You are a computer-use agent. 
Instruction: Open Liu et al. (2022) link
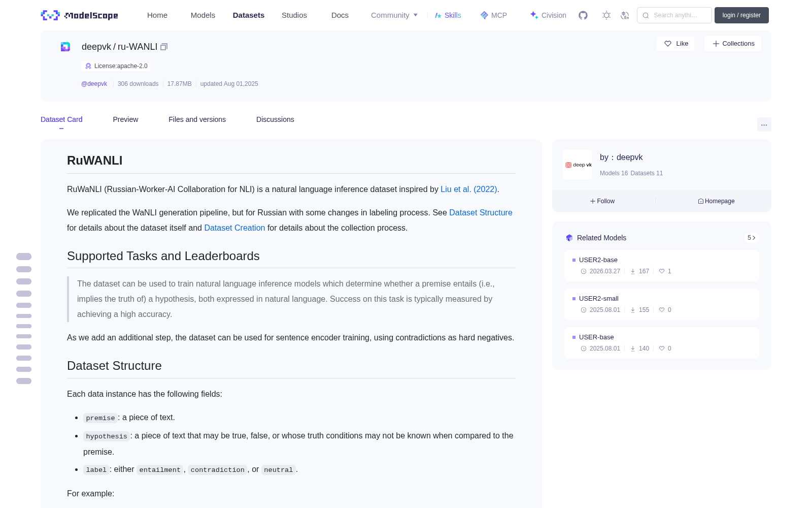click(469, 189)
